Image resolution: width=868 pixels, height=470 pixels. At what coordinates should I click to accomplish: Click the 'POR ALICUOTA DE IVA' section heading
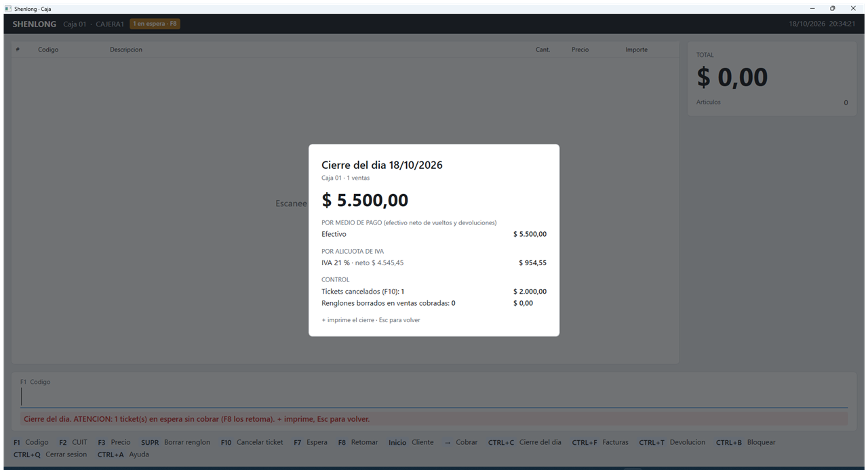click(353, 251)
